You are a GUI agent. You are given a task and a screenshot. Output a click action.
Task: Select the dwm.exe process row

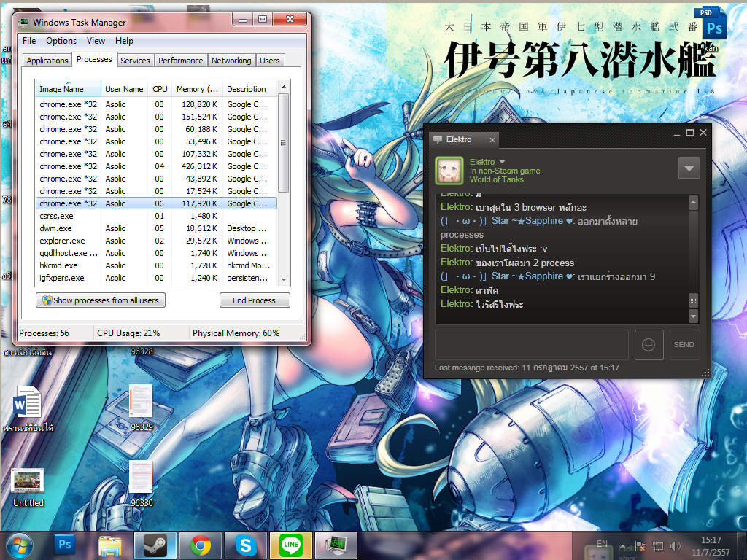point(156,228)
